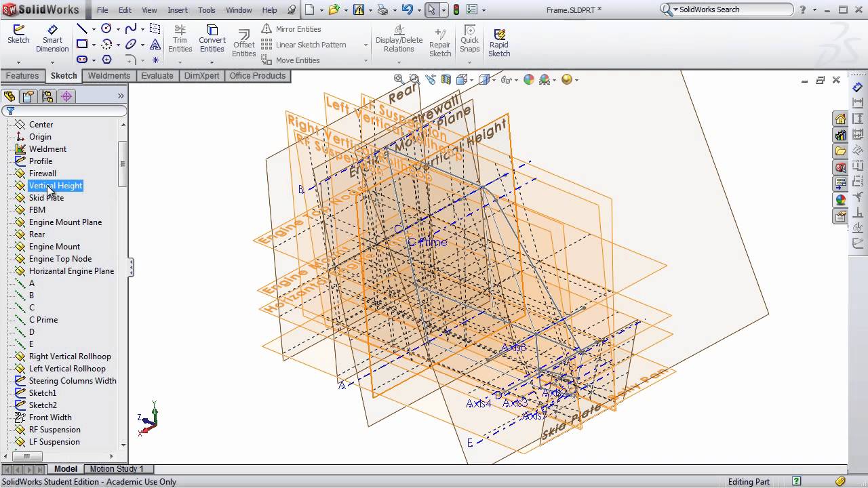Select Skid Plate in feature tree
The width and height of the screenshot is (868, 488).
(x=46, y=198)
